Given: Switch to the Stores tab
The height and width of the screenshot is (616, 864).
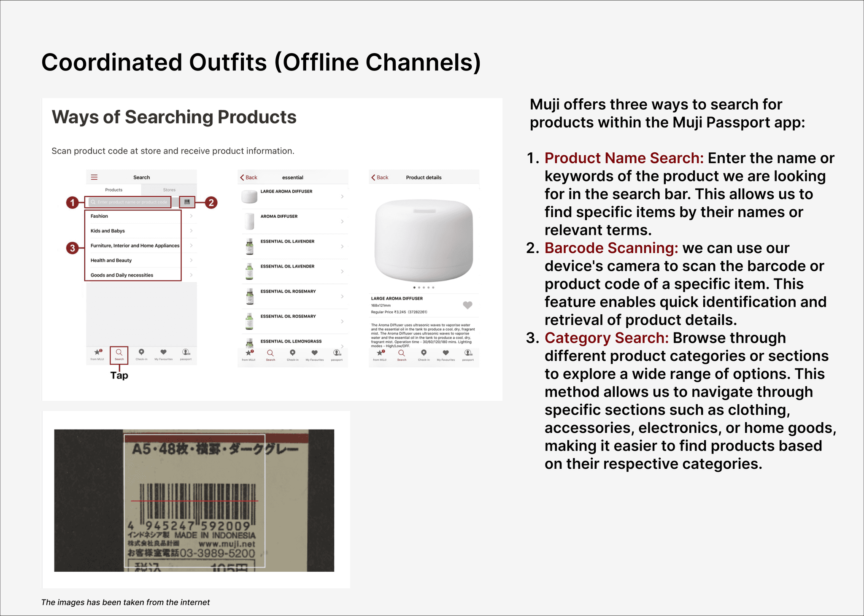Looking at the screenshot, I should click(x=169, y=190).
